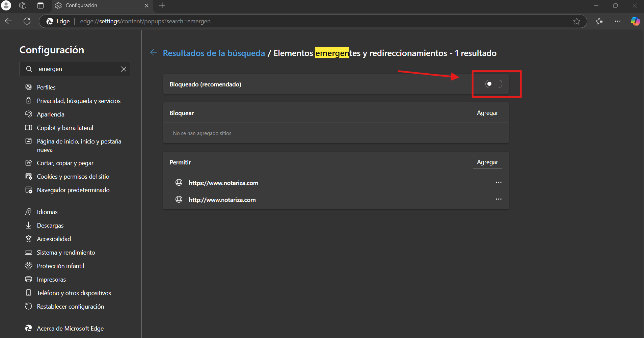The width and height of the screenshot is (644, 338).
Task: Click the Navegador predeterminado icon
Action: 29,190
